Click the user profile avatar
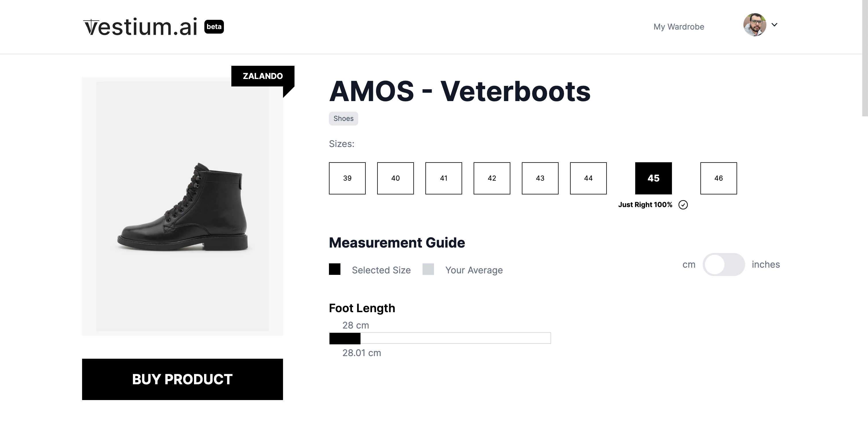 pos(754,25)
